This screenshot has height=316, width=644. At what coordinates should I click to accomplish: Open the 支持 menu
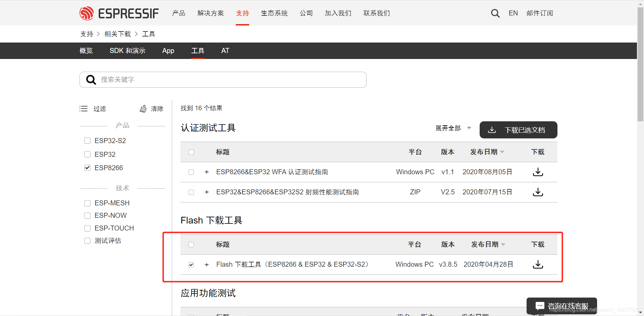243,13
